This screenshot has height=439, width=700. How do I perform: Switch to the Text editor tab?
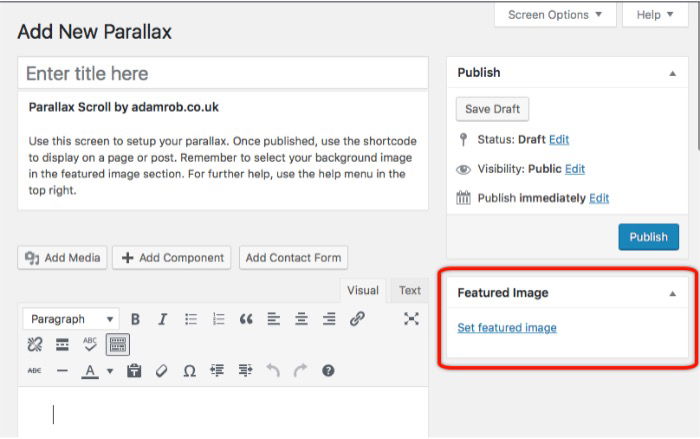(x=410, y=291)
